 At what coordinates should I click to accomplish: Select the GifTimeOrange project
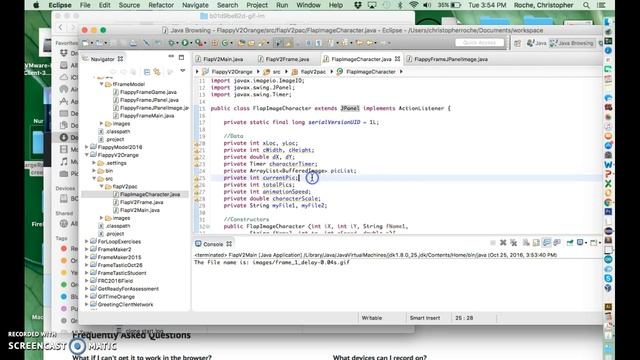[x=116, y=297]
